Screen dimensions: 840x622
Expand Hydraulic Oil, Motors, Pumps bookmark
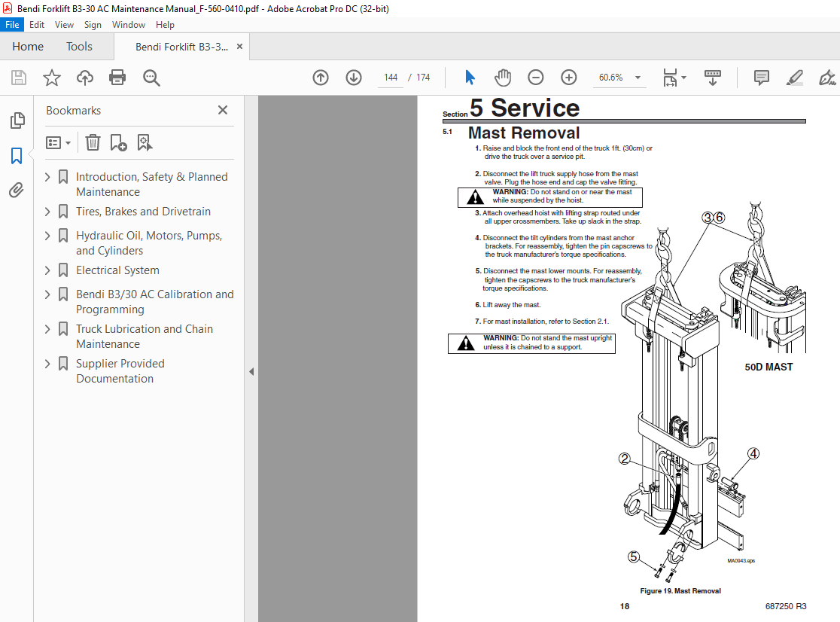[47, 236]
